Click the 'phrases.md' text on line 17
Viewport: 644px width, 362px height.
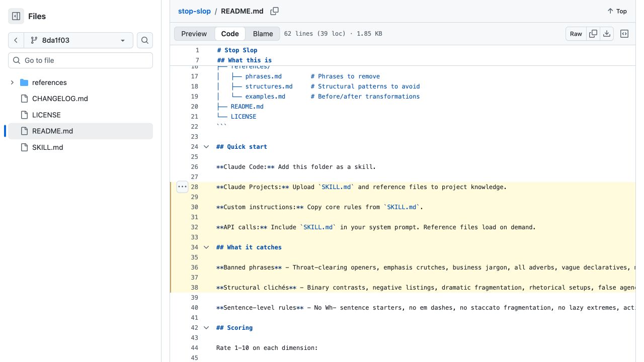(264, 76)
